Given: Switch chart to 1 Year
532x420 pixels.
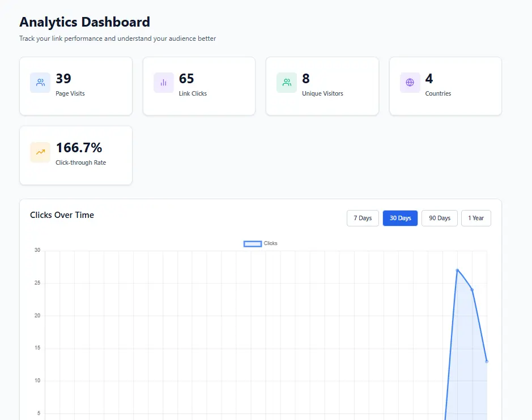Looking at the screenshot, I should 476,218.
